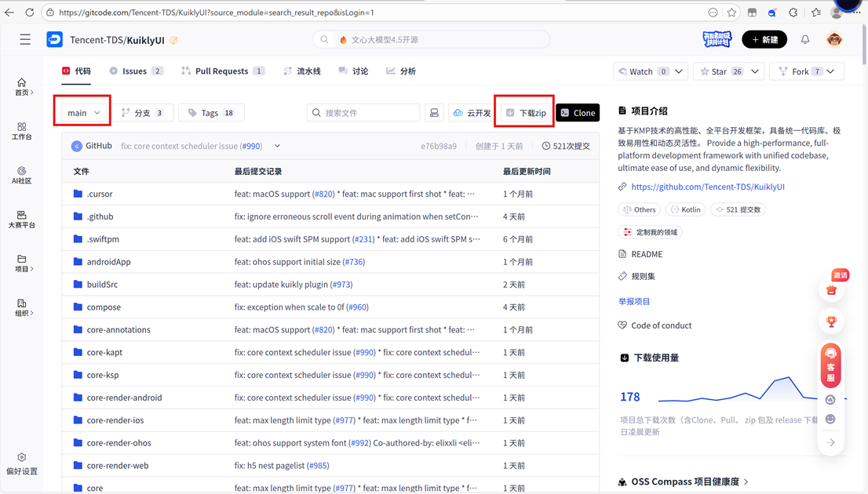Click the floating 客服 support button
This screenshot has width=868, height=494.
pos(830,365)
